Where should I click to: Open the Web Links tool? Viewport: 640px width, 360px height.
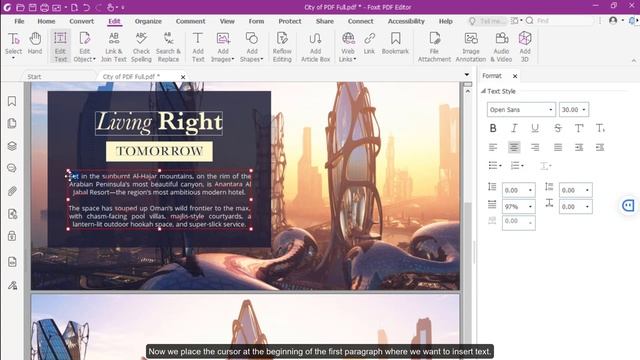pos(348,47)
